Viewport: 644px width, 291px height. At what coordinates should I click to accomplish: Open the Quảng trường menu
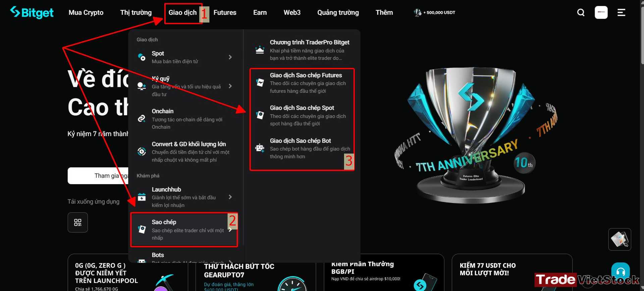tap(338, 12)
